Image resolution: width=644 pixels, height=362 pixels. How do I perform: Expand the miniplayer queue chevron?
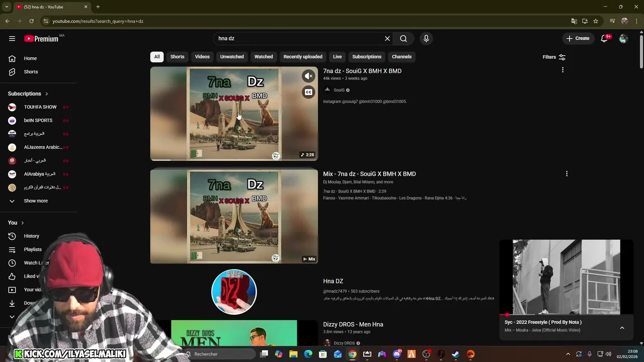[x=622, y=328]
